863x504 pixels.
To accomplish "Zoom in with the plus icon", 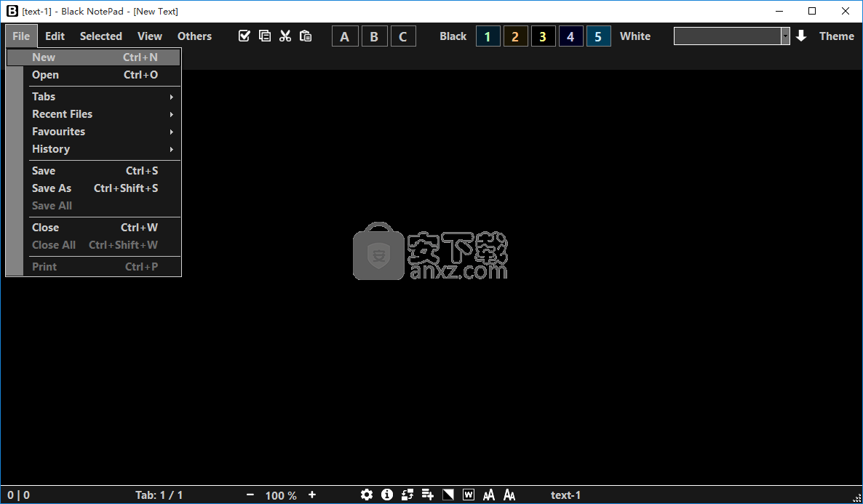I will coord(312,495).
